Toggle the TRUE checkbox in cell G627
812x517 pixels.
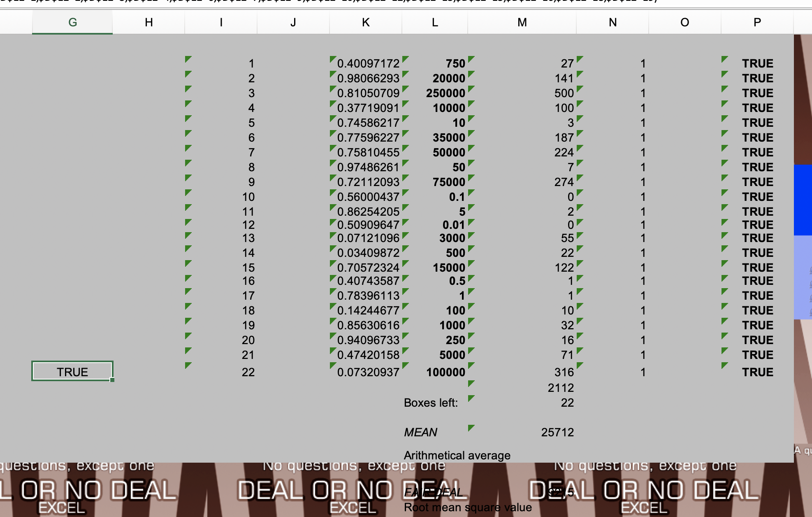click(71, 371)
